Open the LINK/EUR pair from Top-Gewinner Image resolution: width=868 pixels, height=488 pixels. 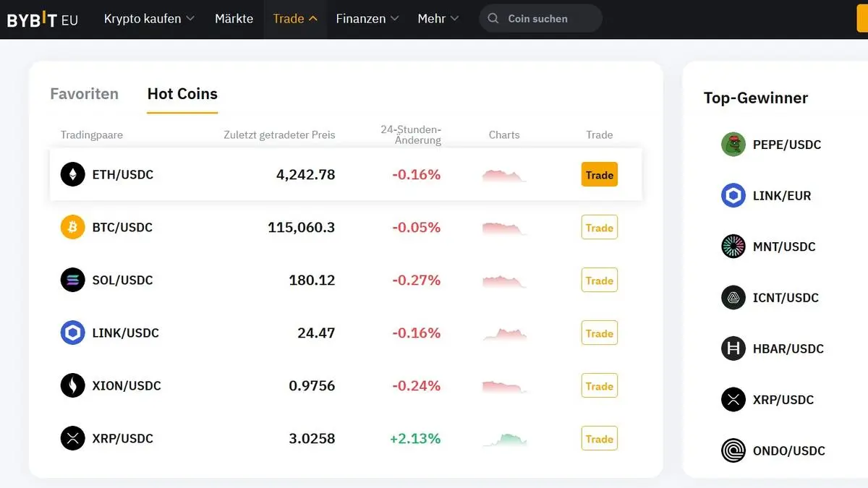pyautogui.click(x=780, y=195)
